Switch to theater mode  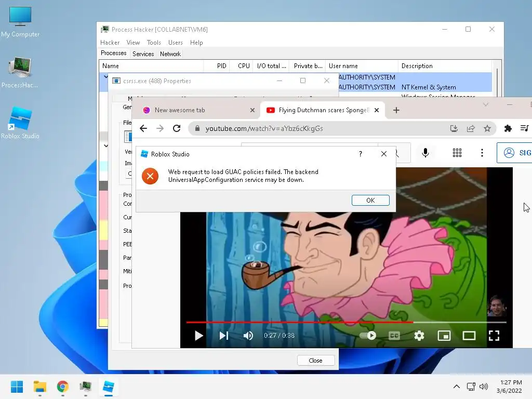(469, 336)
